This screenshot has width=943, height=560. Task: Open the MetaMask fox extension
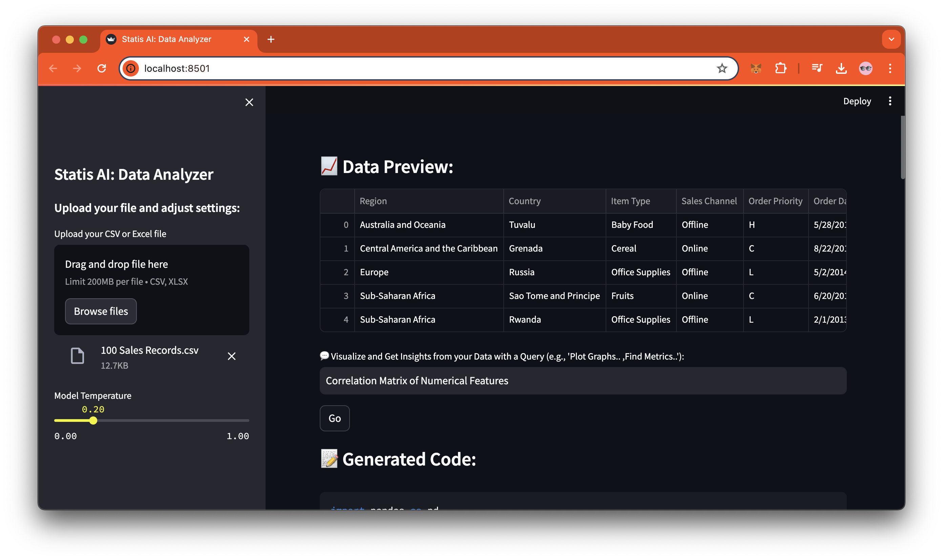click(x=756, y=68)
